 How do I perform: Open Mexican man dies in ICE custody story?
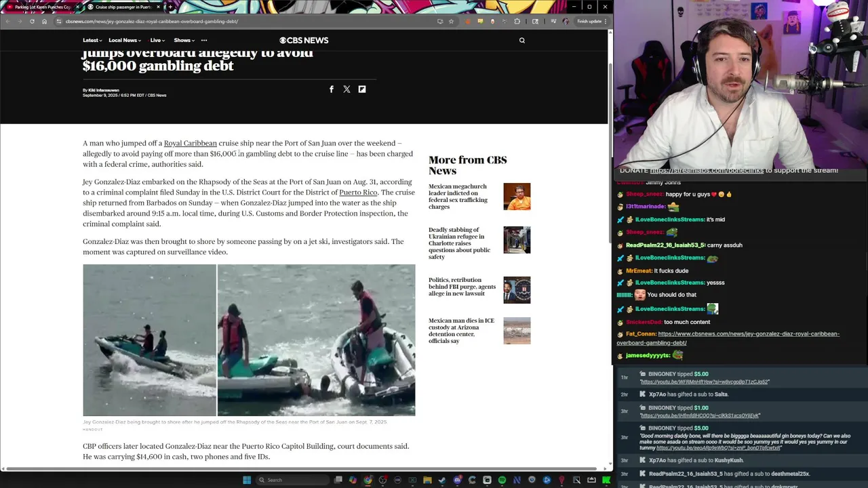tap(461, 331)
